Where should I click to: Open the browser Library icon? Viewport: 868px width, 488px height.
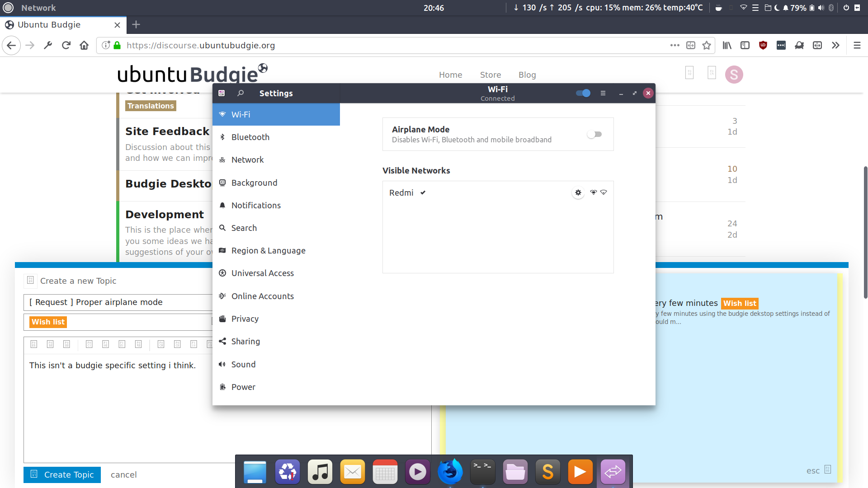pos(727,45)
